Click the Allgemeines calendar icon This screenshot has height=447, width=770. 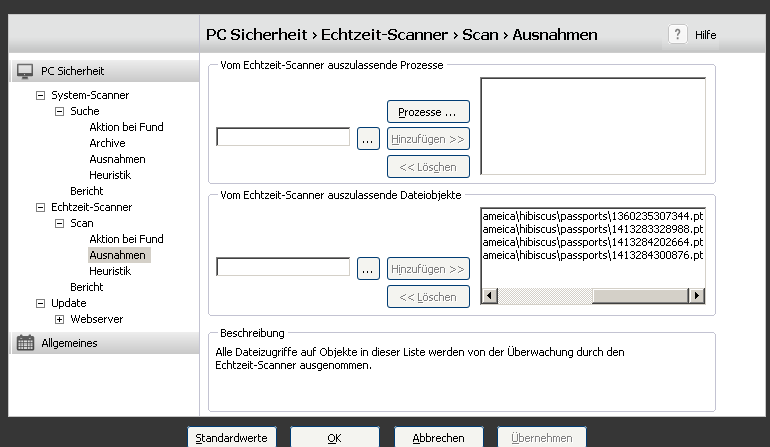coord(25,343)
